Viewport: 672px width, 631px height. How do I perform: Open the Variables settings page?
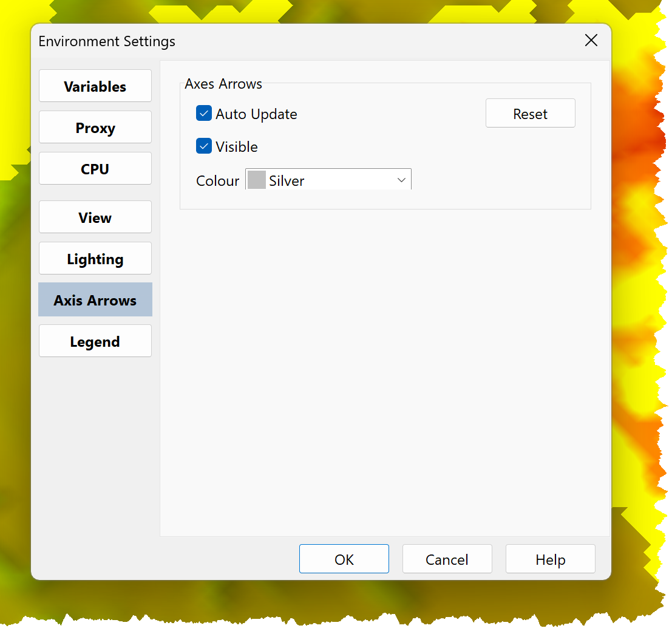95,86
